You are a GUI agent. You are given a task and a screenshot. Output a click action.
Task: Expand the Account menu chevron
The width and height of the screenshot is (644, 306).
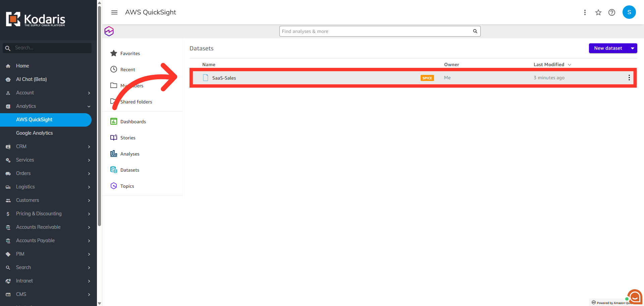tap(89, 93)
